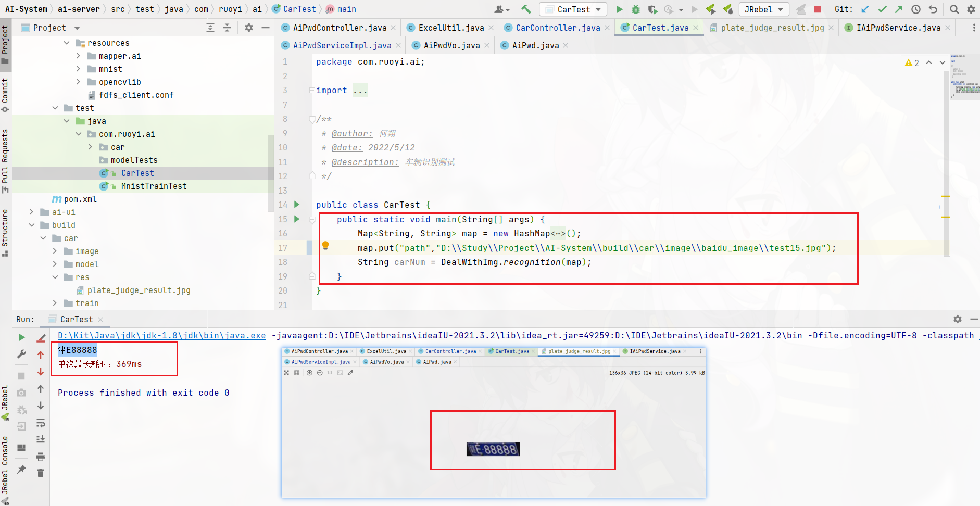Open Structure tool window tab
Image resolution: width=980 pixels, height=506 pixels.
[x=5, y=233]
